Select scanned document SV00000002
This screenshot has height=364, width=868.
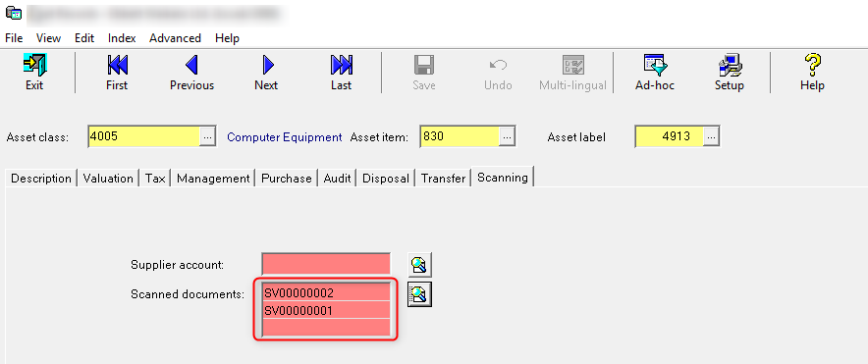(326, 292)
